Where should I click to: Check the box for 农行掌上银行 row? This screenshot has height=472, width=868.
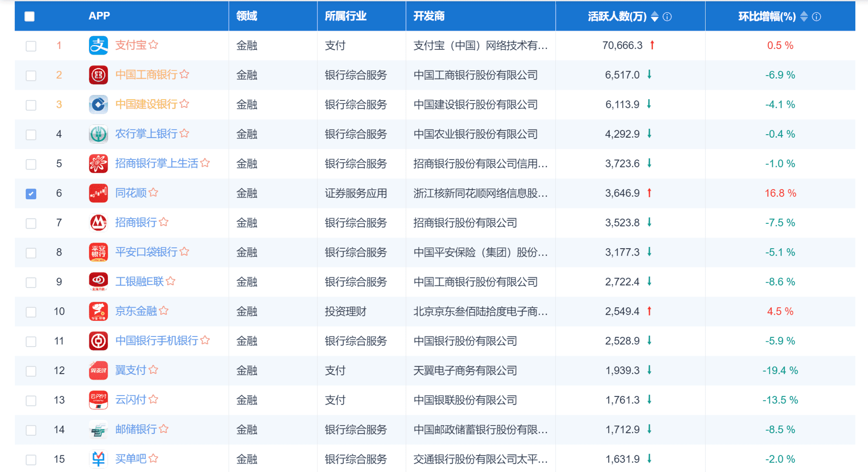pos(31,135)
